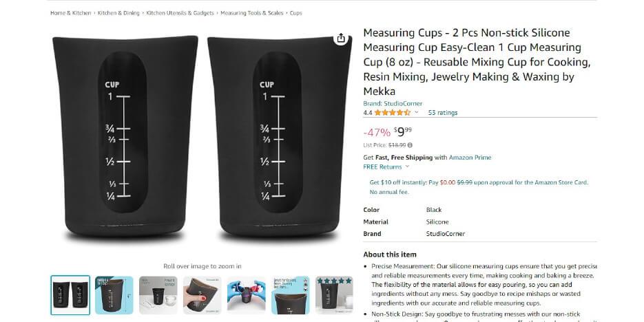The width and height of the screenshot is (644, 322).
Task: Select the blue gloves resin thumbnail
Action: pyautogui.click(x=247, y=295)
